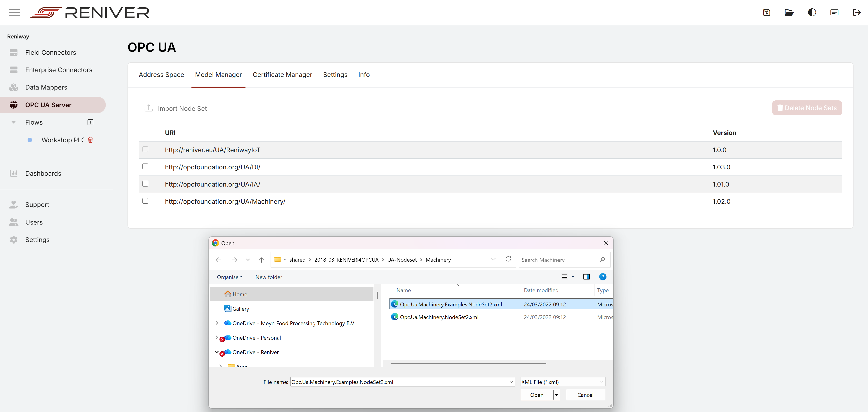Switch to the Address Space tab

click(x=161, y=75)
